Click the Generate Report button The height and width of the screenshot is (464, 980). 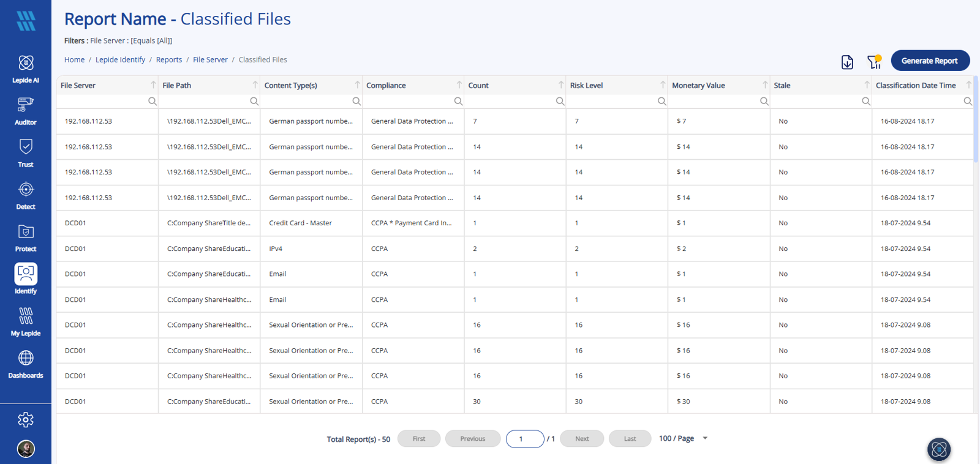click(x=930, y=61)
